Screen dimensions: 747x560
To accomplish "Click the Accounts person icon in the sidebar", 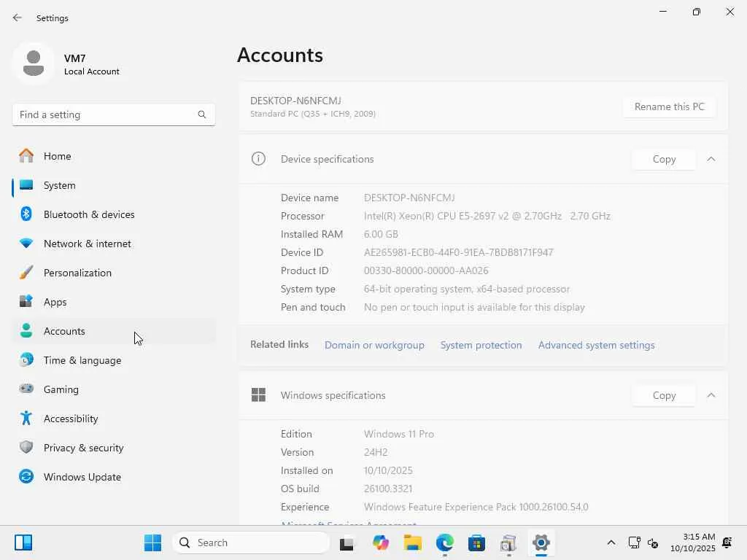I will pos(26,330).
